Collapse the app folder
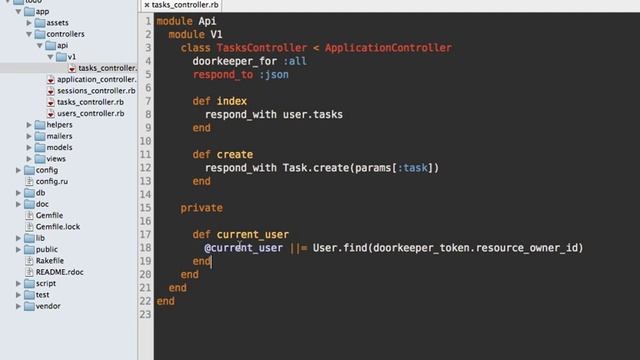Image resolution: width=640 pixels, height=360 pixels. 18,12
